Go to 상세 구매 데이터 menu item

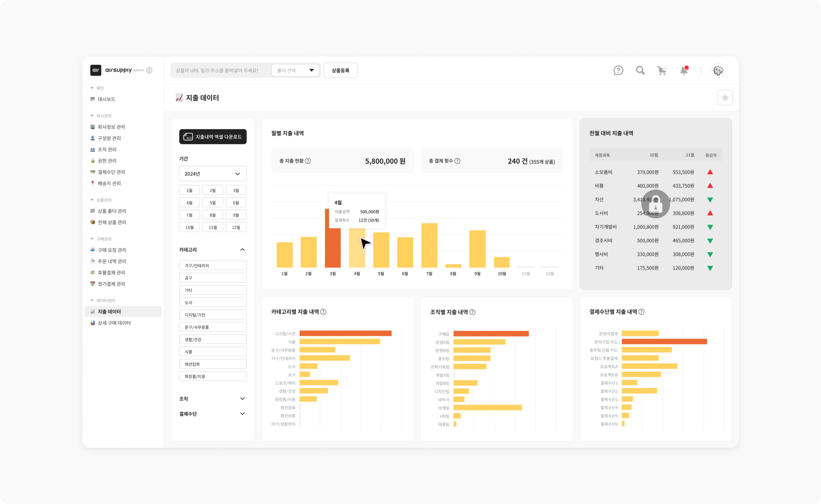point(114,323)
